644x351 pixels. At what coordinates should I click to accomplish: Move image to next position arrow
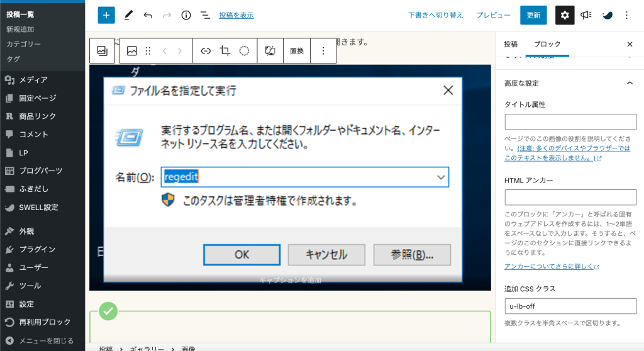coord(179,50)
